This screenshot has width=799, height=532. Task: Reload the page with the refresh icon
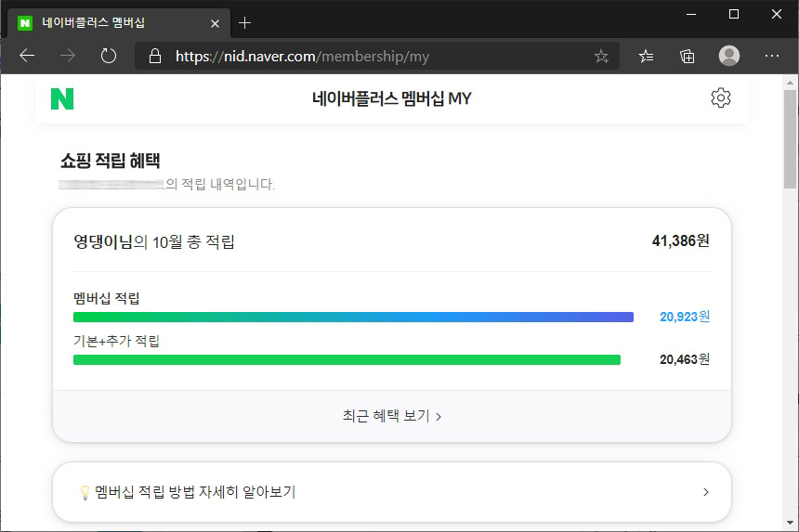[108, 56]
